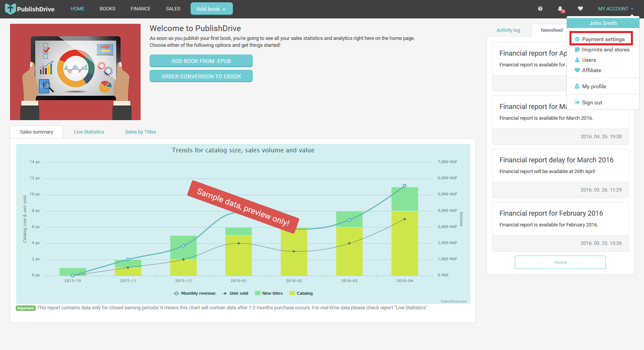
Task: Toggle New titles legend series
Action: coord(269,293)
